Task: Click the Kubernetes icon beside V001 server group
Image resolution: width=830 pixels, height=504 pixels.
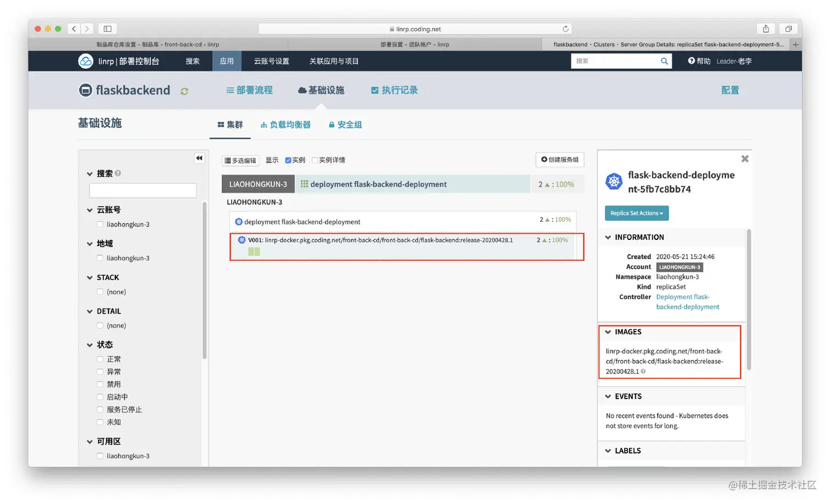Action: 242,240
